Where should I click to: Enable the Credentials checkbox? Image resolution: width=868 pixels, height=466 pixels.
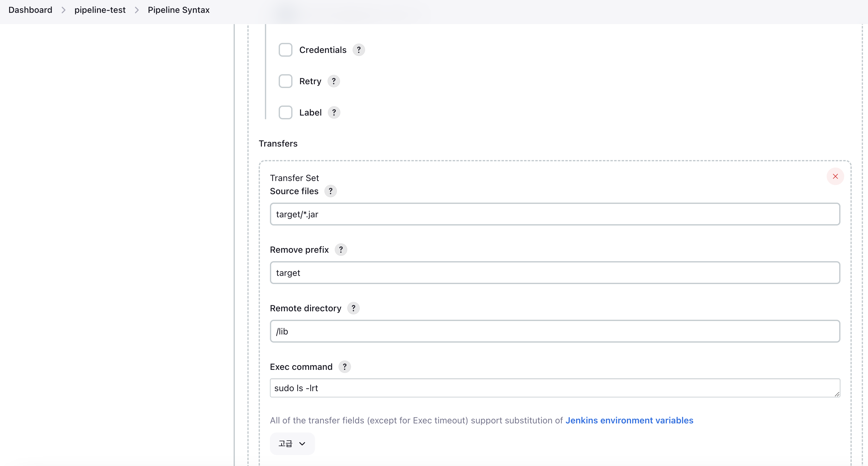click(285, 50)
